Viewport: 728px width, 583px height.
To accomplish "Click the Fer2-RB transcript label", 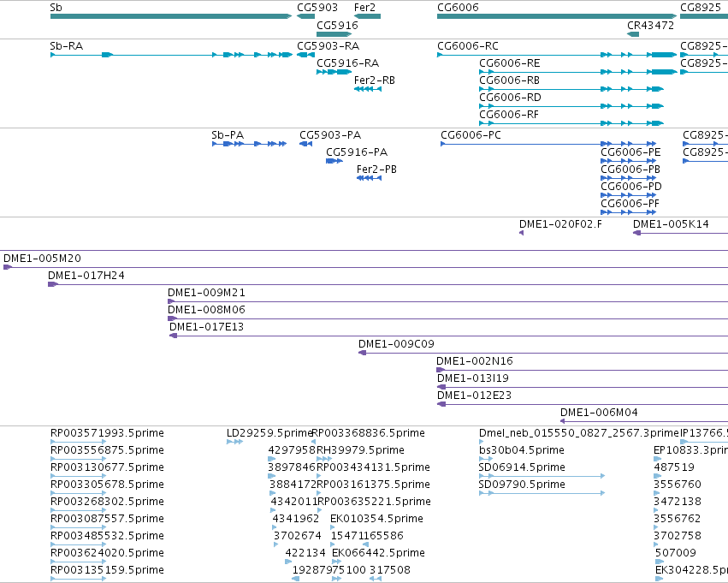I will (x=374, y=80).
